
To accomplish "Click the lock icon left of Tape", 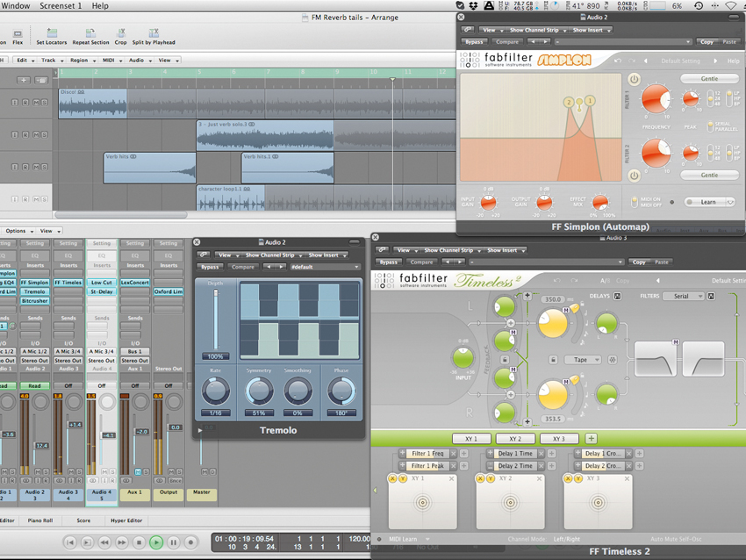I will (554, 360).
